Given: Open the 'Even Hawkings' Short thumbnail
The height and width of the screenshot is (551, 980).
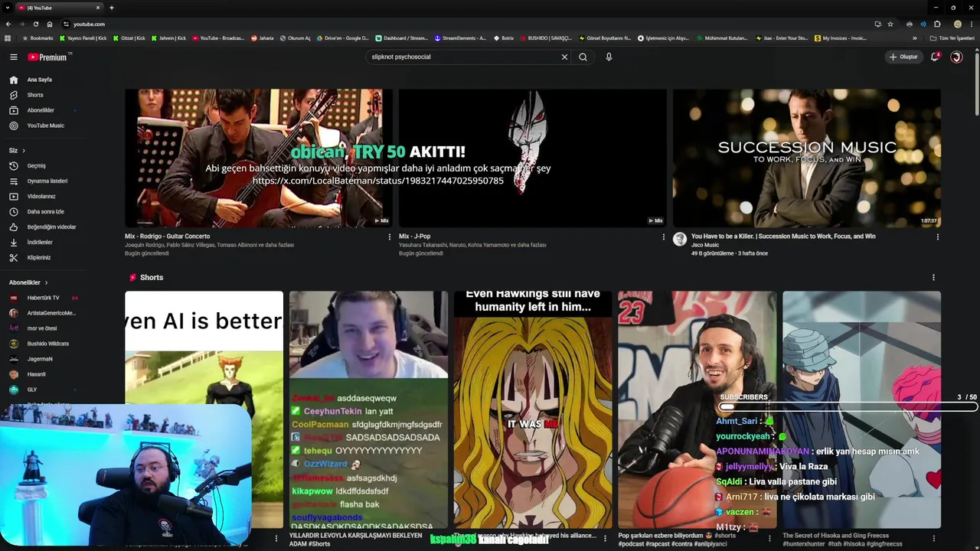Looking at the screenshot, I should (533, 409).
